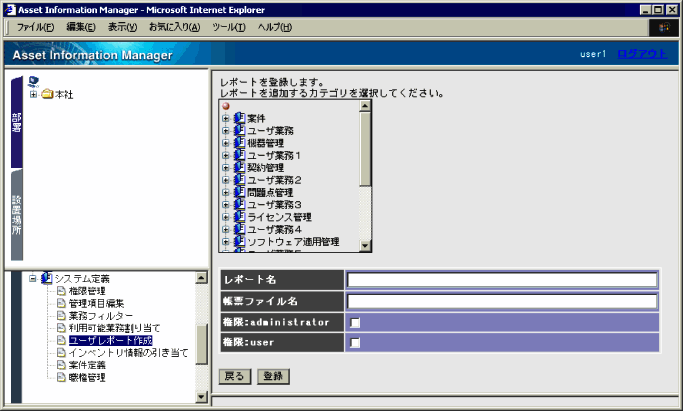The height and width of the screenshot is (411, 683).
Task: Click the book icon beside 案件 category
Action: point(239,118)
